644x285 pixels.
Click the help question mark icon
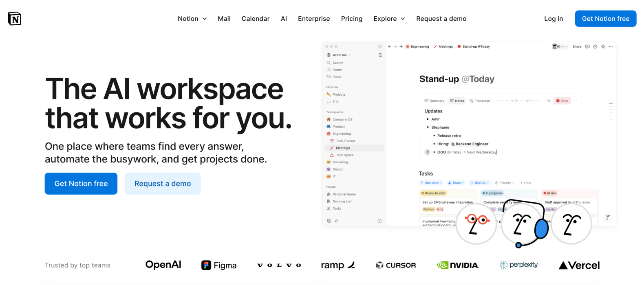point(379,221)
